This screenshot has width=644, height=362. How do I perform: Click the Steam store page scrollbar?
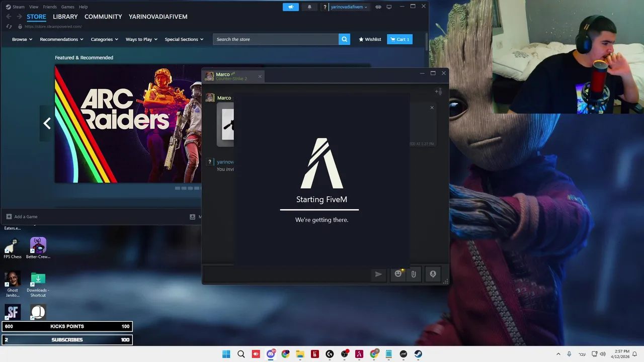(427, 41)
